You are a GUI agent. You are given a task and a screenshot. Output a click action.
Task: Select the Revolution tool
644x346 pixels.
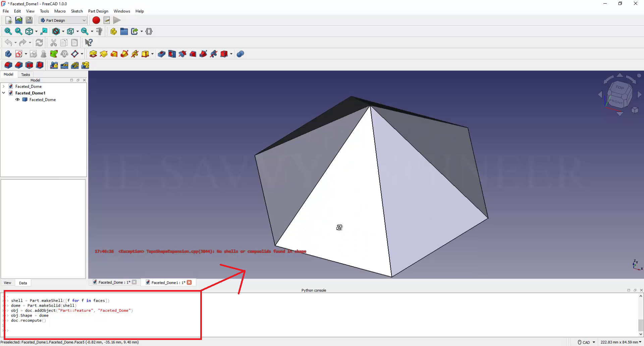pyautogui.click(x=104, y=54)
